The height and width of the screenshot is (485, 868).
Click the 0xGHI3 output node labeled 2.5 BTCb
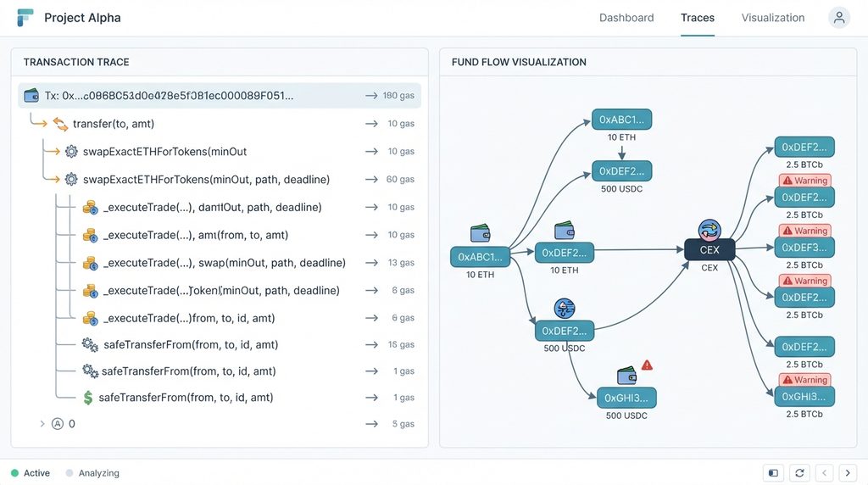(804, 397)
